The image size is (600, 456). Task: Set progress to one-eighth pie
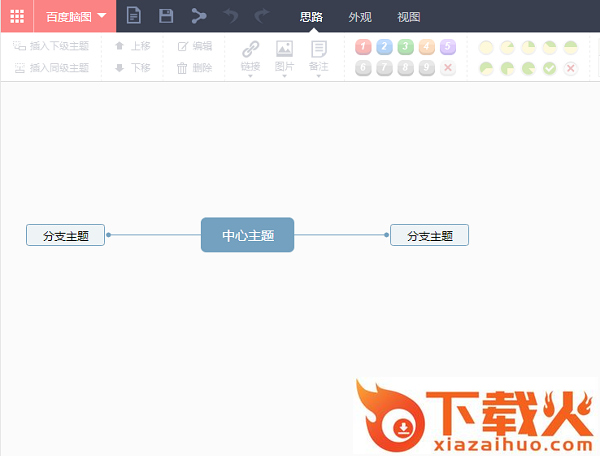click(507, 47)
